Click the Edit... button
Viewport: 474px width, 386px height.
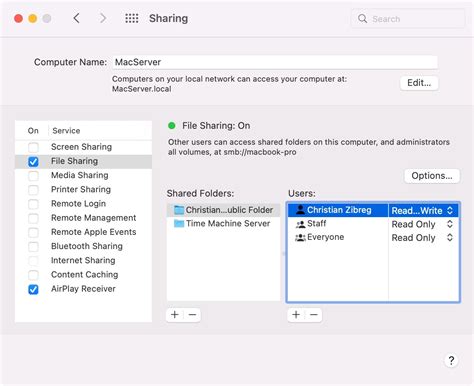[419, 83]
